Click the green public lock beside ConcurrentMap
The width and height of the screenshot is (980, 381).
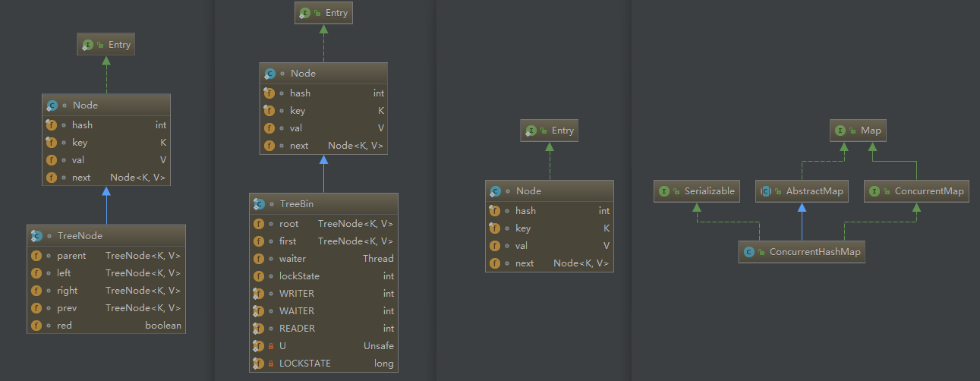pyautogui.click(x=887, y=191)
